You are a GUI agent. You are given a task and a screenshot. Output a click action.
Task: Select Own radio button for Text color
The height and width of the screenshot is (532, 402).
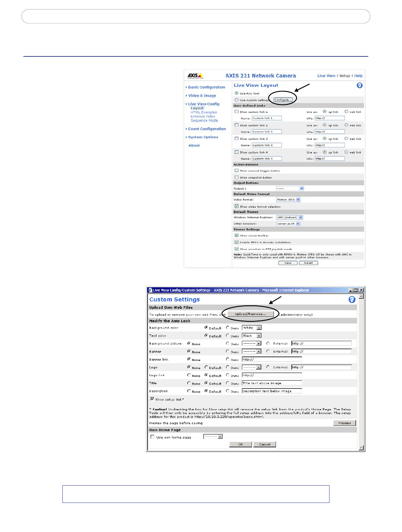tap(228, 335)
